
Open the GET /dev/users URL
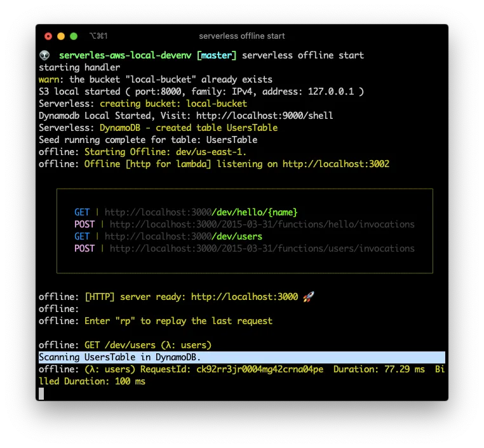click(184, 236)
